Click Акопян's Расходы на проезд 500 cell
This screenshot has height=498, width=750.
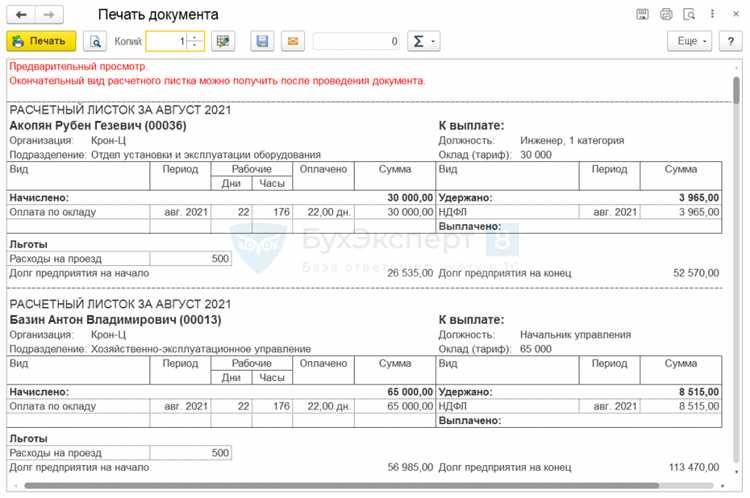tap(190, 259)
